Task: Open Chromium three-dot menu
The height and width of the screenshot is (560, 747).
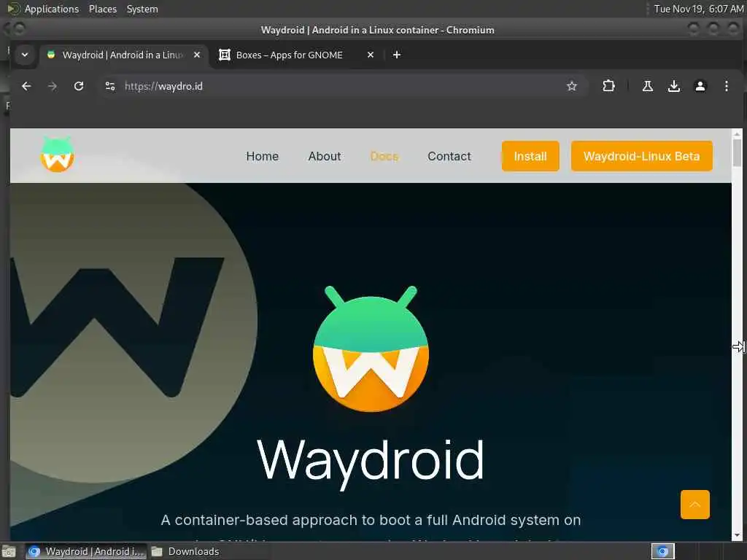Action: click(x=726, y=86)
